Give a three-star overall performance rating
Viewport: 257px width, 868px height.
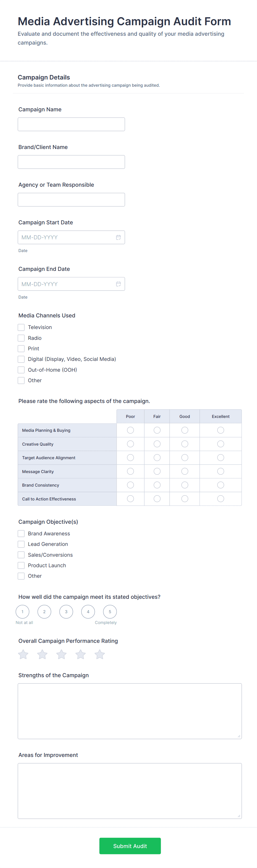pos(62,654)
